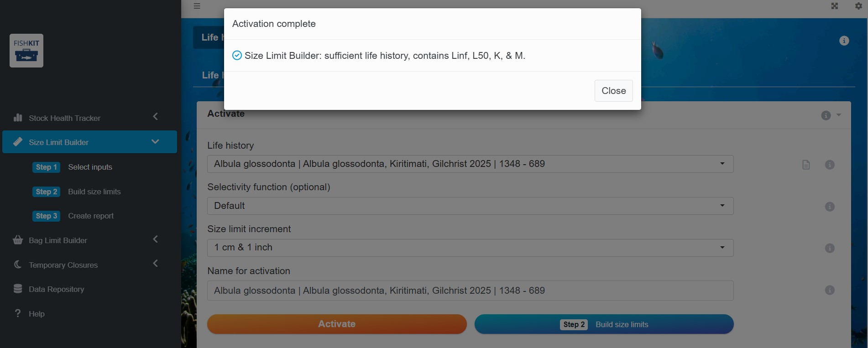
Task: Open the Size limit increment dropdown
Action: (470, 248)
